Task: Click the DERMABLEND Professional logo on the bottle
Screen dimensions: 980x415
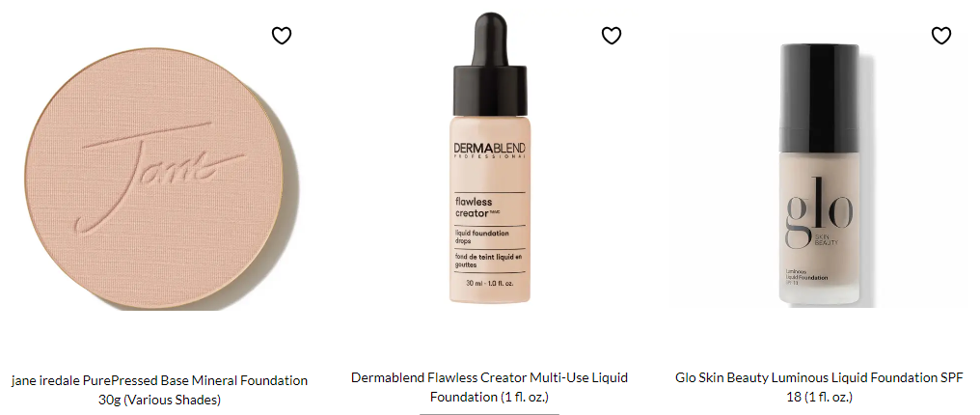Action: pos(489,151)
